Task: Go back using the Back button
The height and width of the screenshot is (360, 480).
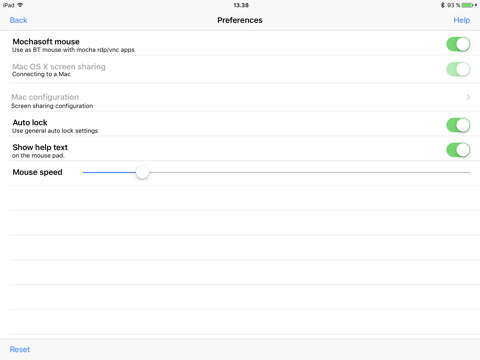Action: (x=19, y=20)
